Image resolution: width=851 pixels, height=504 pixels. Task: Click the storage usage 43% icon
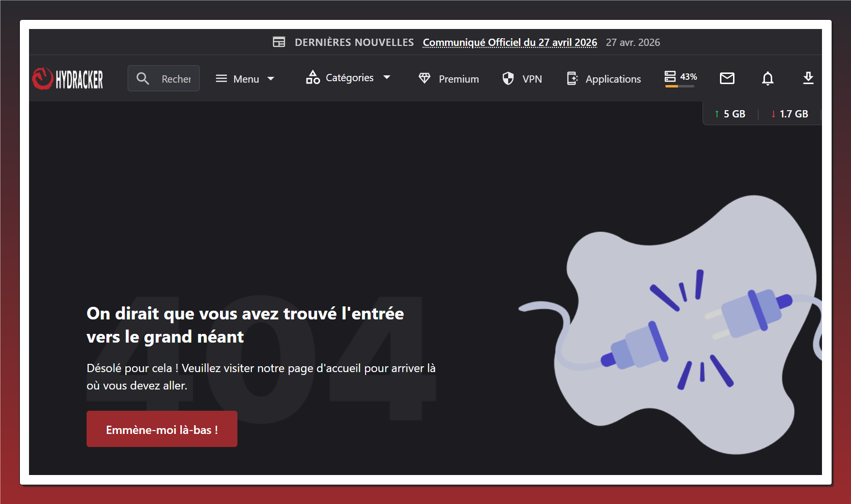(671, 76)
